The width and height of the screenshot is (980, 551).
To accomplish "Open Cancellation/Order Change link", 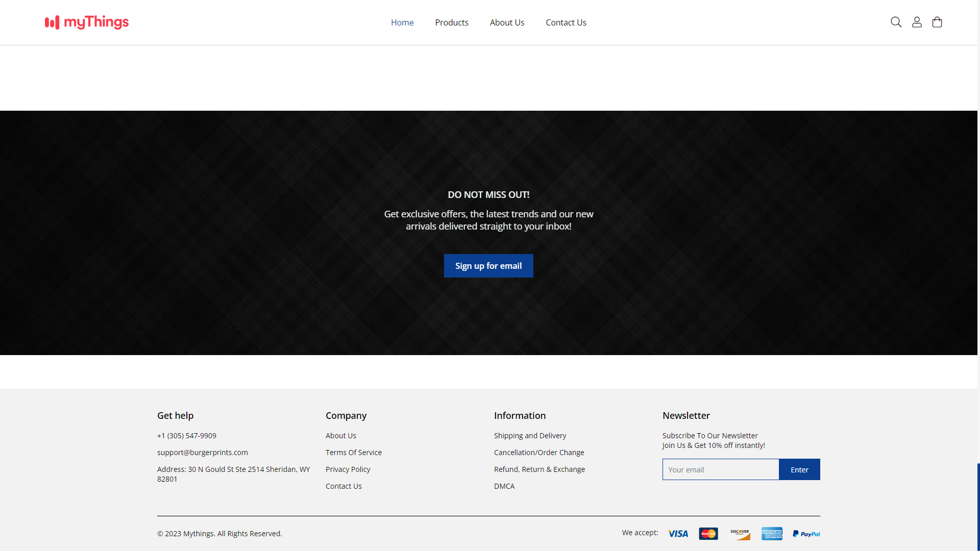I will pos(539,453).
